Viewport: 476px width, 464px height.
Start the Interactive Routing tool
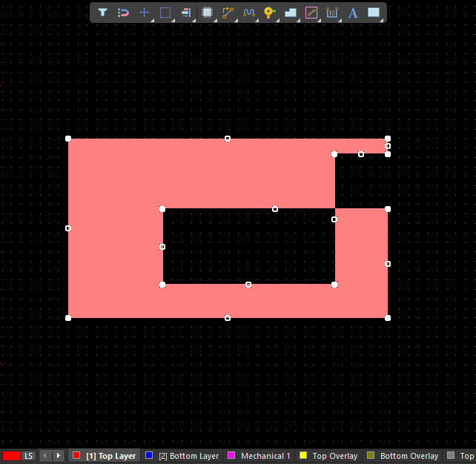tap(228, 13)
